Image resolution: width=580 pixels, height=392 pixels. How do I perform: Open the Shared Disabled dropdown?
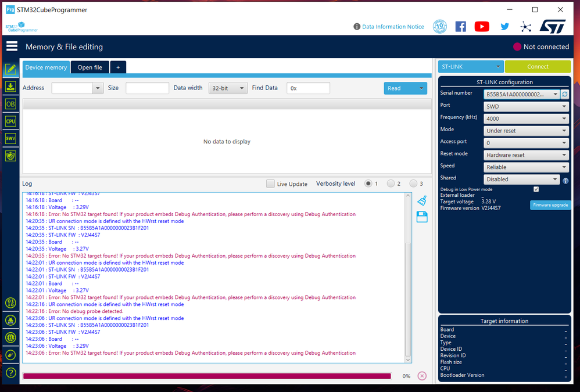(521, 179)
